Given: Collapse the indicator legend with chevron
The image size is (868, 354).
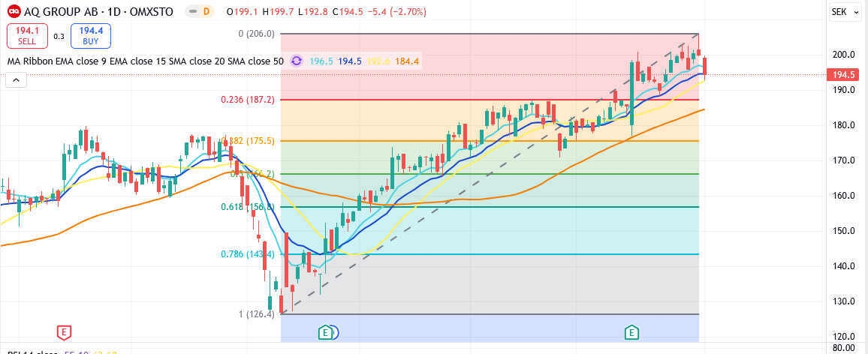Looking at the screenshot, I should (x=16, y=81).
